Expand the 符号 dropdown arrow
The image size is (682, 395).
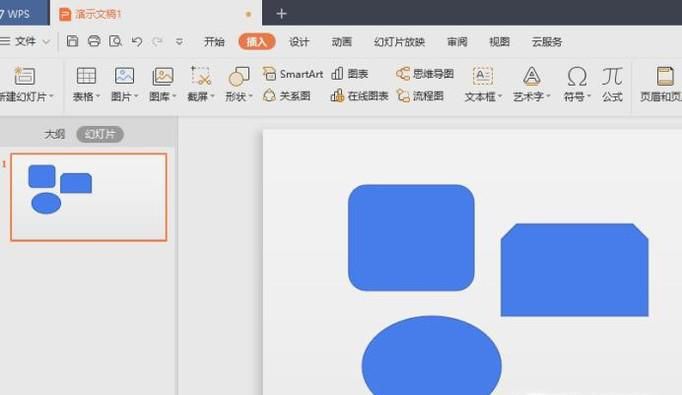588,96
